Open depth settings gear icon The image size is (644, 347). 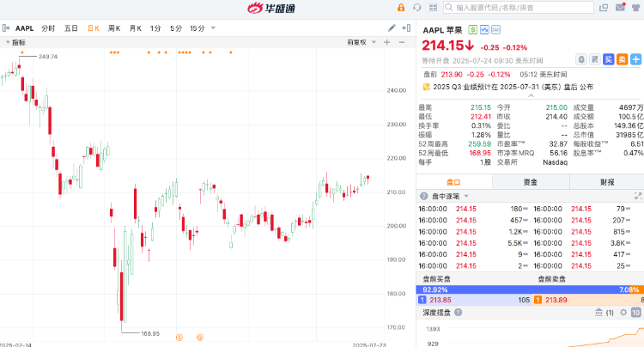[x=623, y=313]
